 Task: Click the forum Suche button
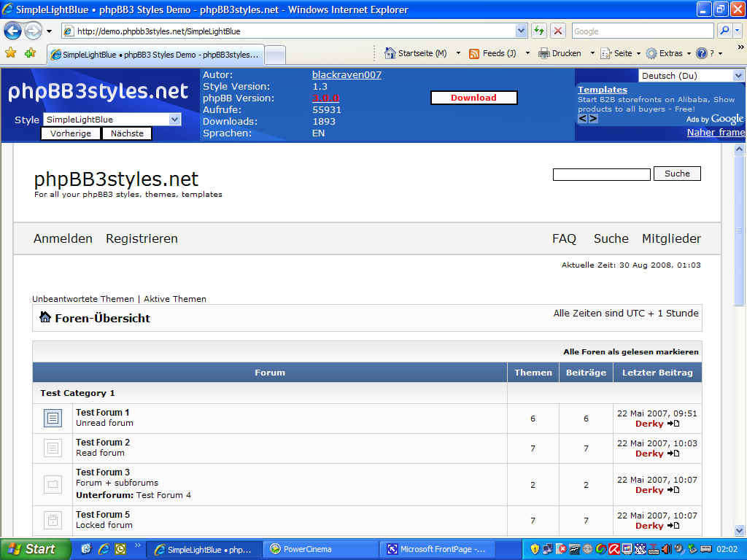677,174
